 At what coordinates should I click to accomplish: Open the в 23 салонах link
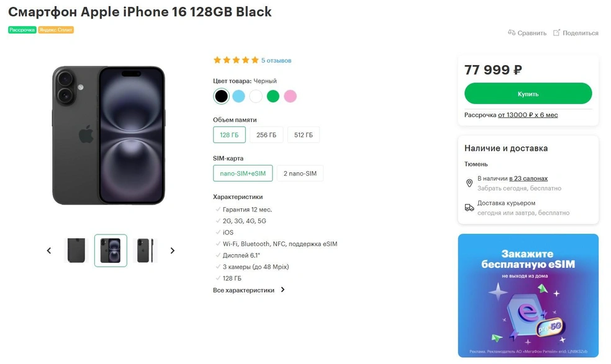pyautogui.click(x=528, y=179)
